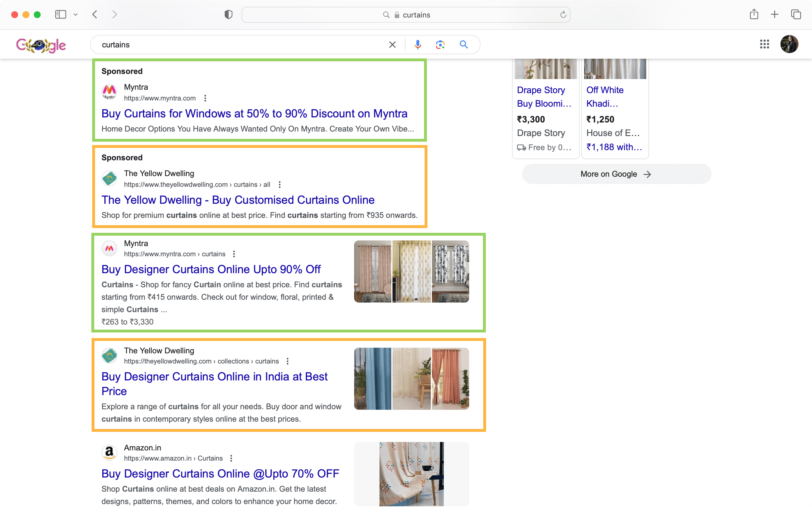Open more options for sponsored Myntra ad
This screenshot has height=508, width=812.
click(x=205, y=98)
